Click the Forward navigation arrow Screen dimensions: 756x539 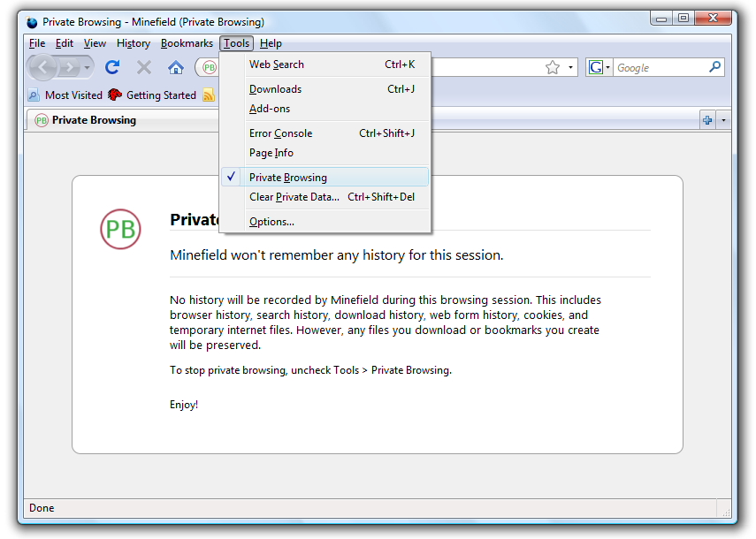pos(70,67)
